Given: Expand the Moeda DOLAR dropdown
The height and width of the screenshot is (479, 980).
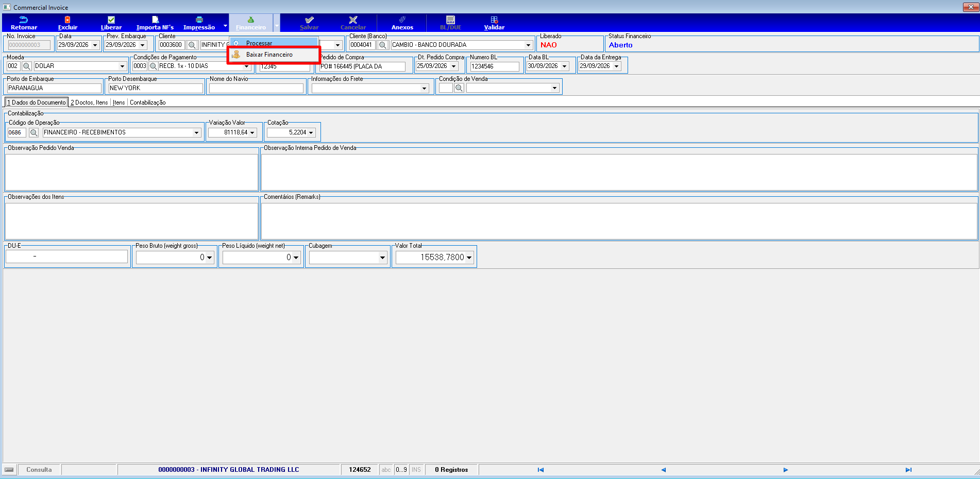Looking at the screenshot, I should pos(122,66).
